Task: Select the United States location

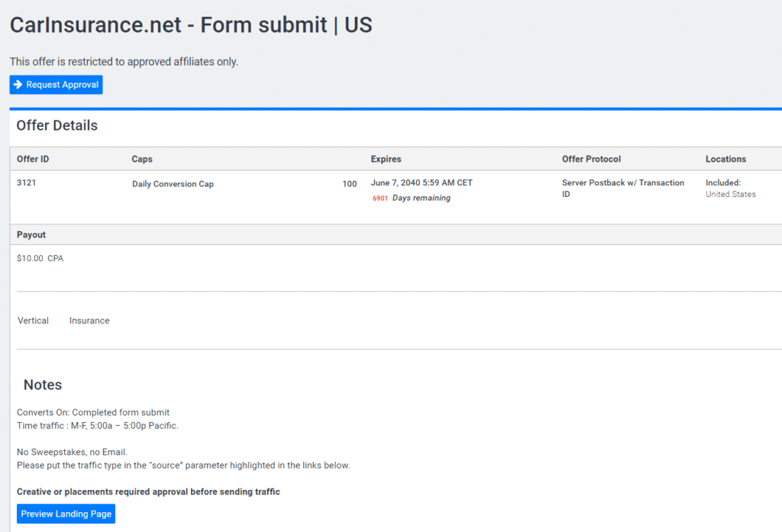Action: pos(731,194)
